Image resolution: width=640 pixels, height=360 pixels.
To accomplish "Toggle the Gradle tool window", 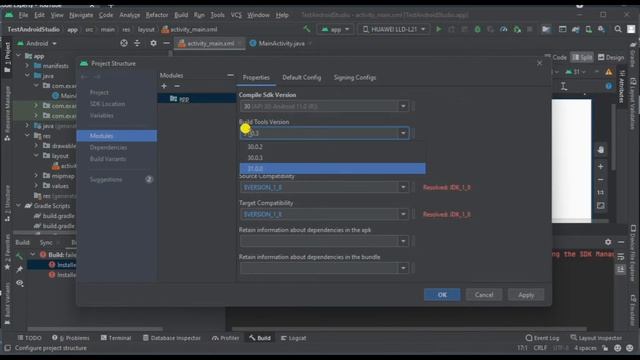I will pyautogui.click(x=633, y=55).
